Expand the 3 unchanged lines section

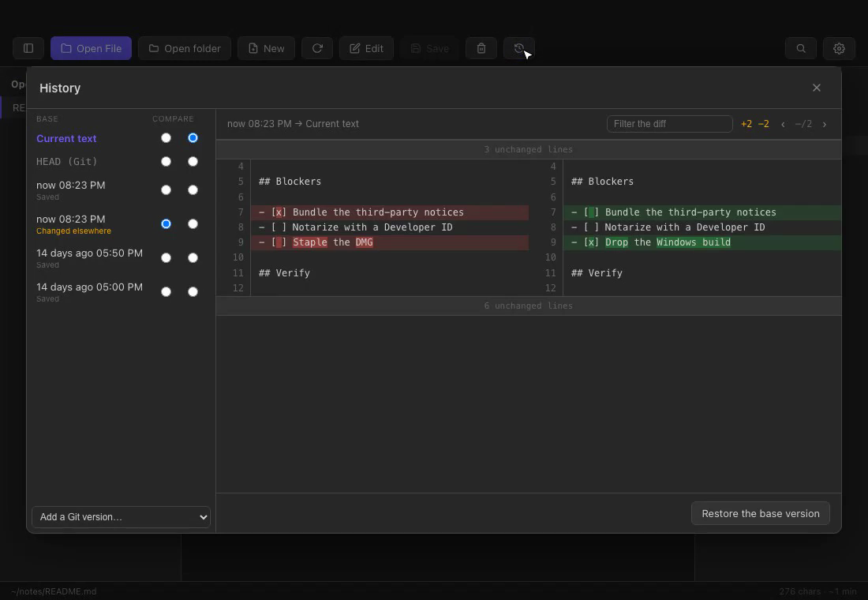pos(528,149)
